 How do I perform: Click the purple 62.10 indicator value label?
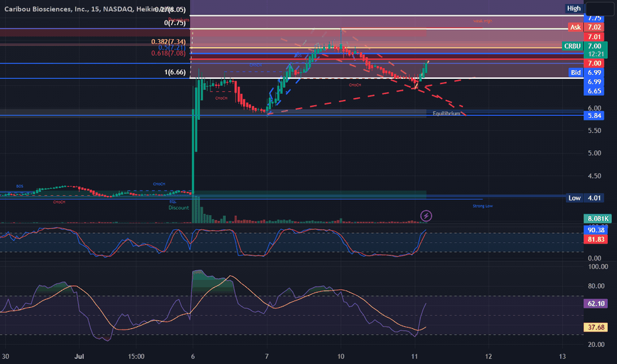click(596, 303)
